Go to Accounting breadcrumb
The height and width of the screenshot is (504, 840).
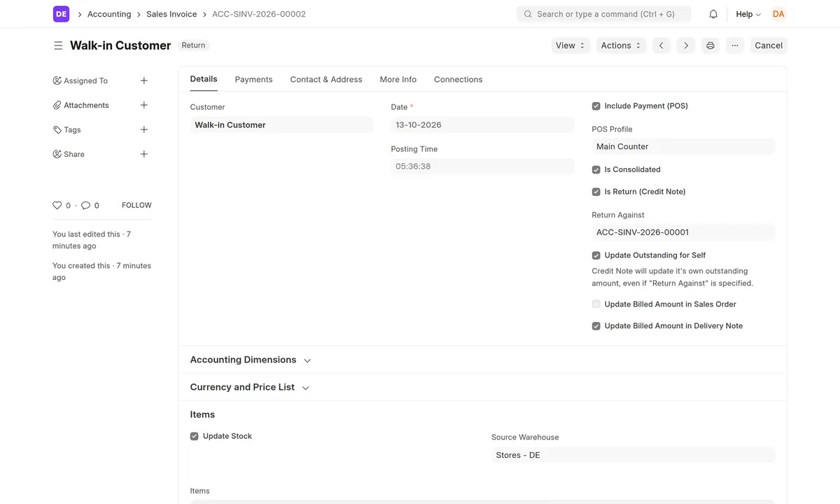click(109, 14)
